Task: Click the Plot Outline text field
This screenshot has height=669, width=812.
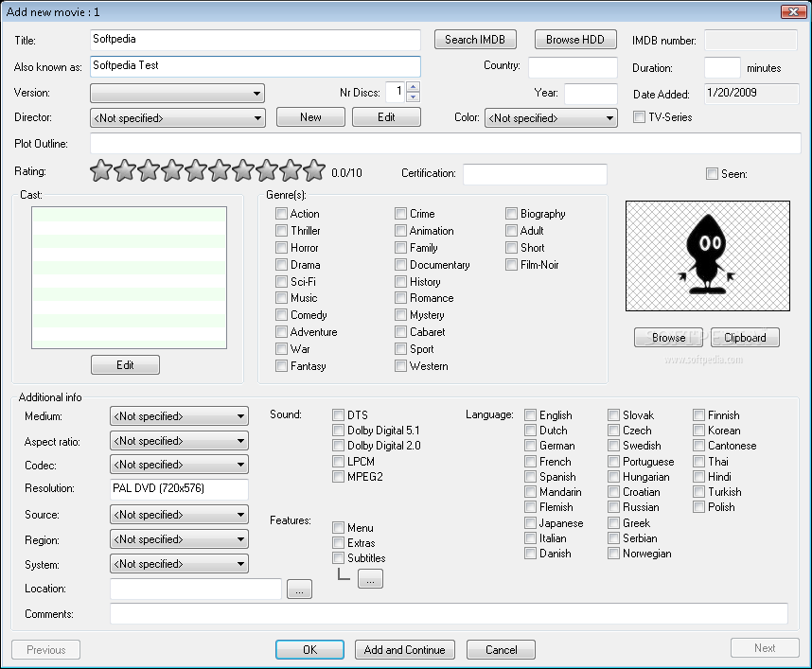Action: [446, 144]
